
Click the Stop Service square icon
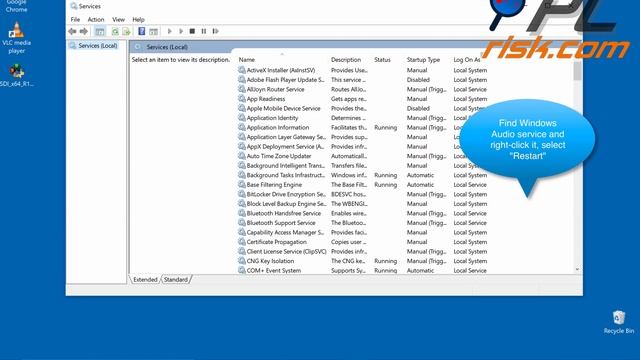(x=192, y=31)
